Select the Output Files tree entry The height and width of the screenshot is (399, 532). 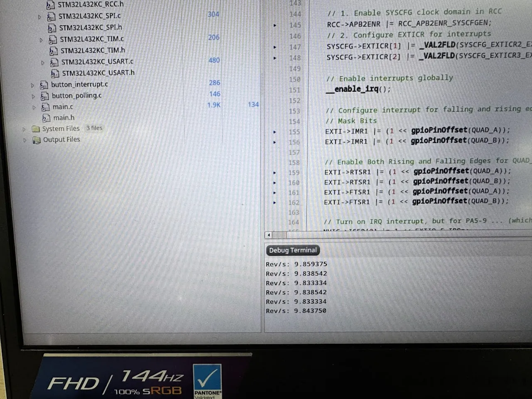coord(61,140)
